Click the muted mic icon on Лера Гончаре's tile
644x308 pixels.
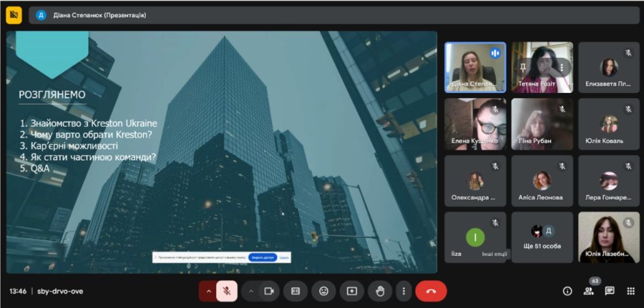(x=628, y=166)
